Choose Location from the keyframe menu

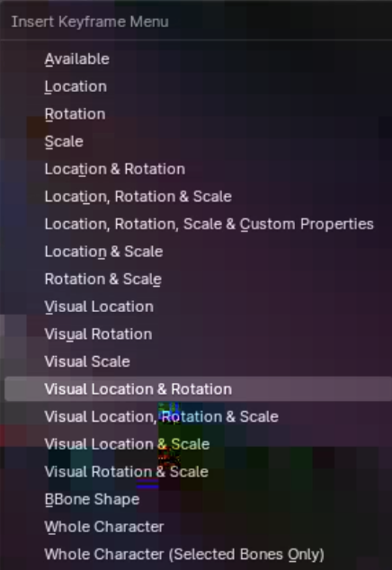point(198,86)
